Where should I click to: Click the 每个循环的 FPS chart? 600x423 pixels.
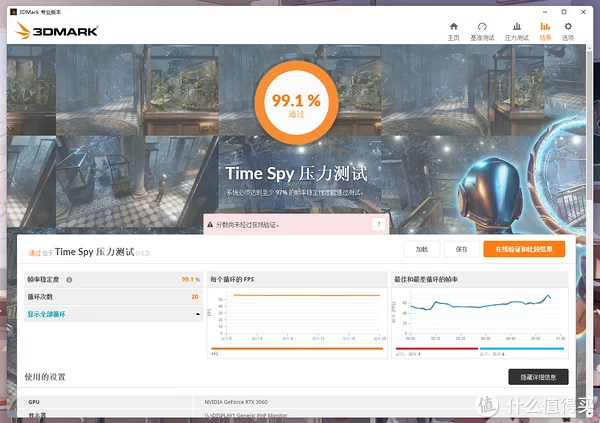tap(297, 315)
